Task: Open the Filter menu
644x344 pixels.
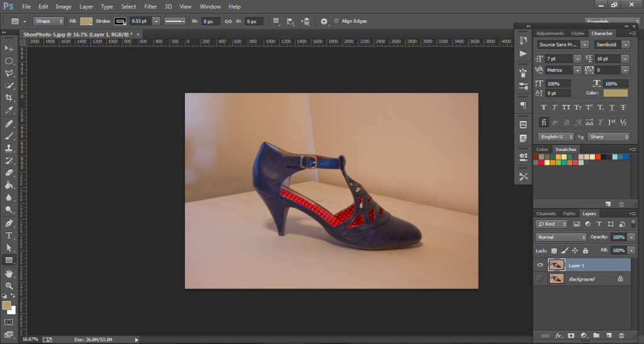Action: pyautogui.click(x=150, y=6)
